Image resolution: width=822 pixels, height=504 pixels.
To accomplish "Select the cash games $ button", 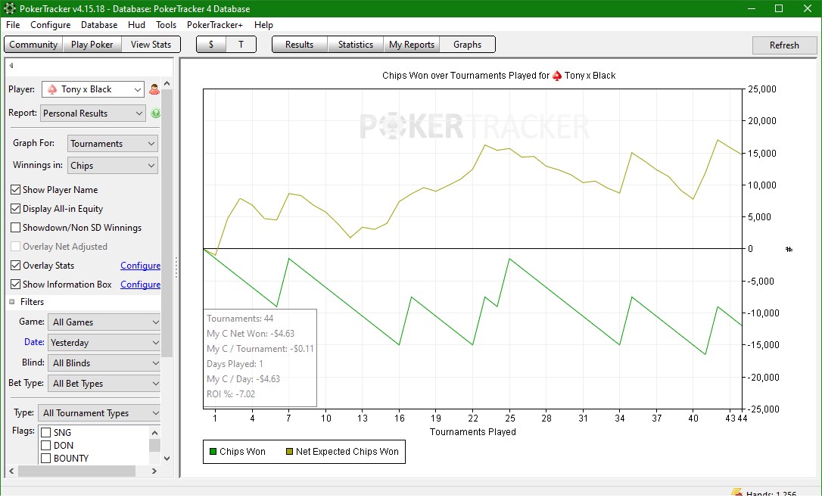I will coord(211,45).
